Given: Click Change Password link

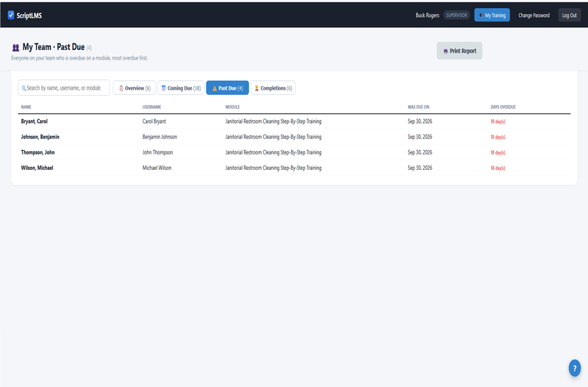Looking at the screenshot, I should 534,15.
